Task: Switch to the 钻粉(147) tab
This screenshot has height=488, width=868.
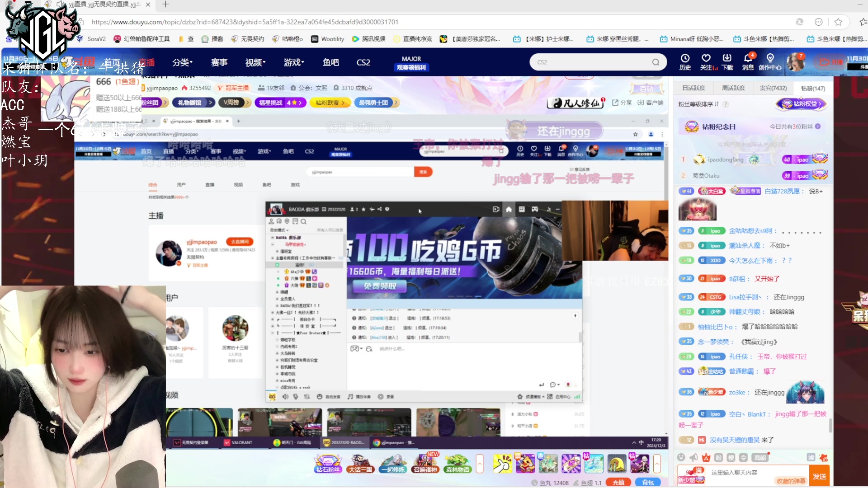Action: click(x=813, y=88)
